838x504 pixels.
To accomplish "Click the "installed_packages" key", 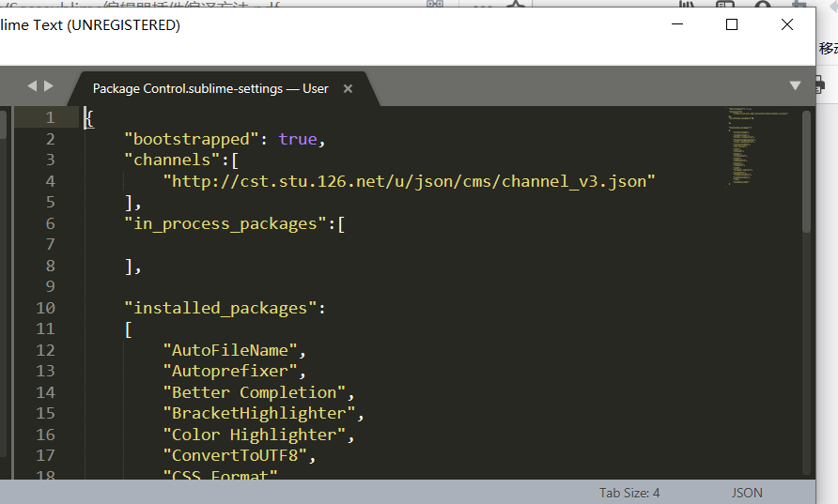I will coord(220,308).
